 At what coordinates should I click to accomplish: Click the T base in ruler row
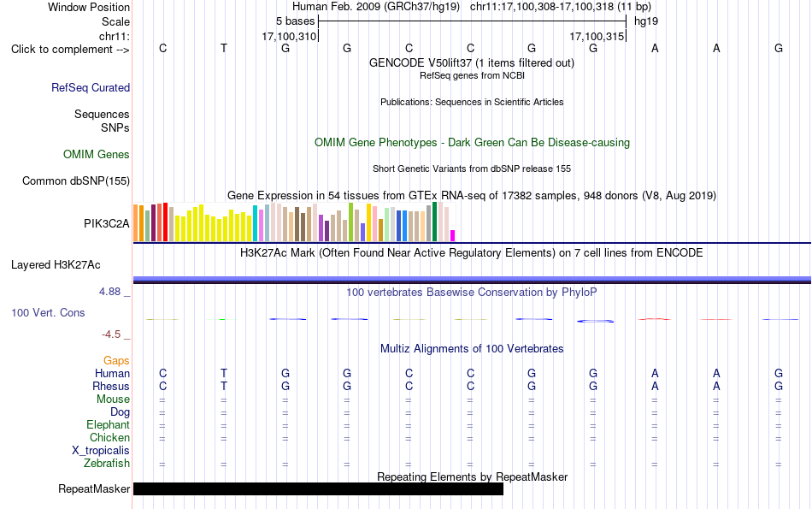[224, 48]
